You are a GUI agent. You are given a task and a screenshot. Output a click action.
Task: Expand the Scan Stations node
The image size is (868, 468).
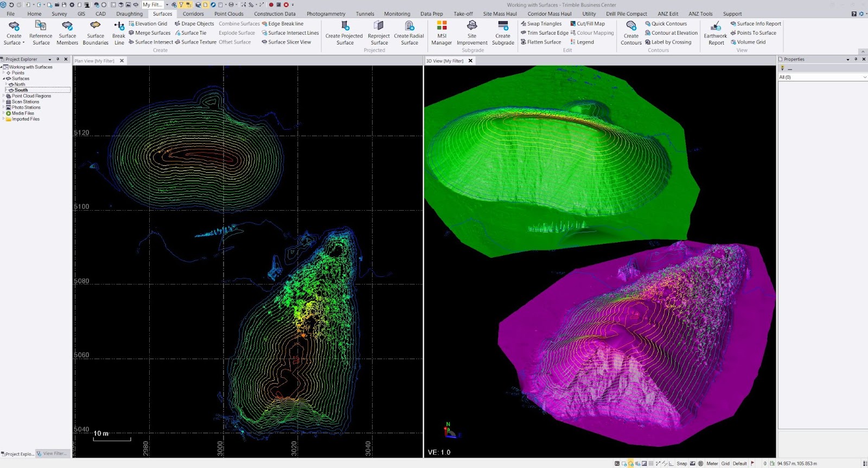tap(4, 102)
